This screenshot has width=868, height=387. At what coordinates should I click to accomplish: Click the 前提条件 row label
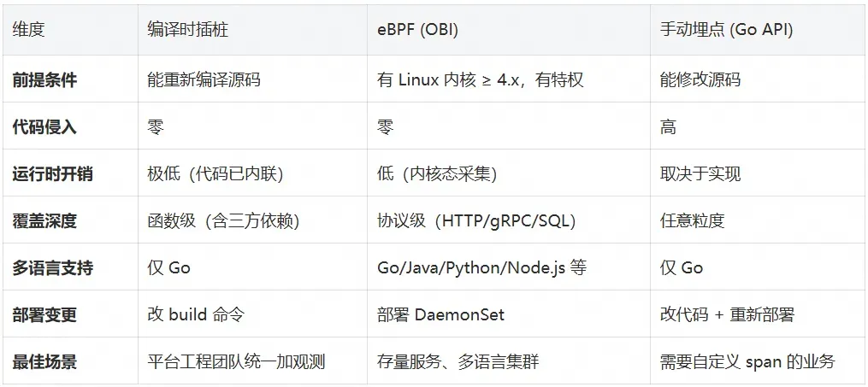(x=44, y=79)
